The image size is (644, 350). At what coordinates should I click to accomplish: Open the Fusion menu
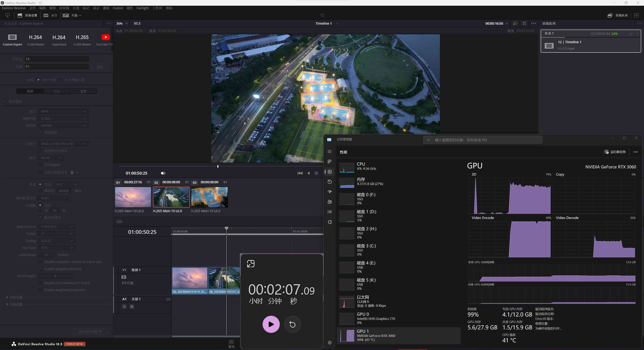click(x=118, y=8)
